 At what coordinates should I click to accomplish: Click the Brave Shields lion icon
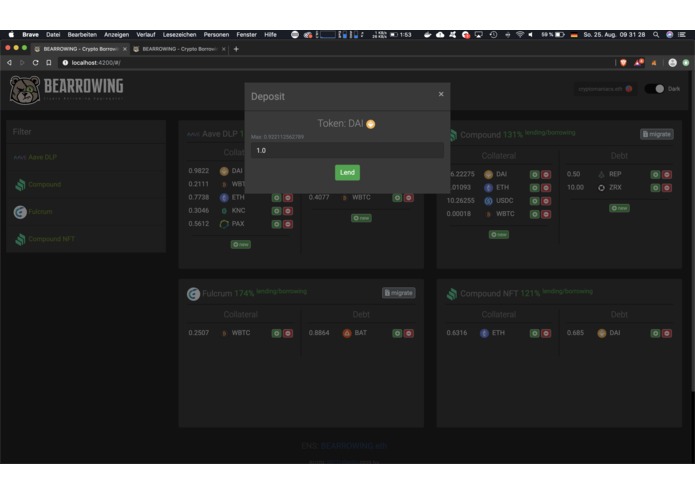624,63
